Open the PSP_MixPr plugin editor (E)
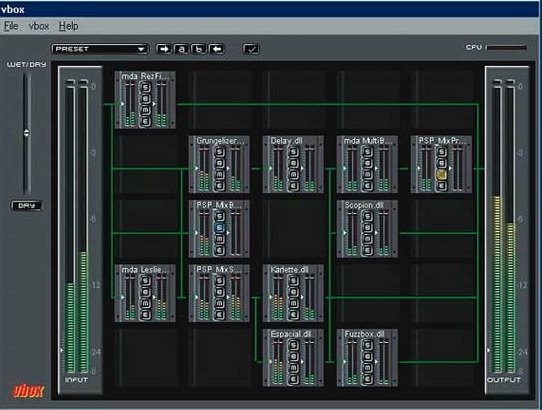 pos(441,186)
